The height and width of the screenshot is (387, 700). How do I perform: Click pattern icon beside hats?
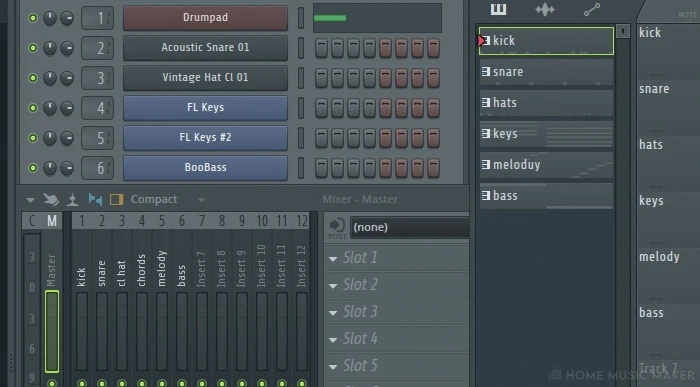[486, 102]
